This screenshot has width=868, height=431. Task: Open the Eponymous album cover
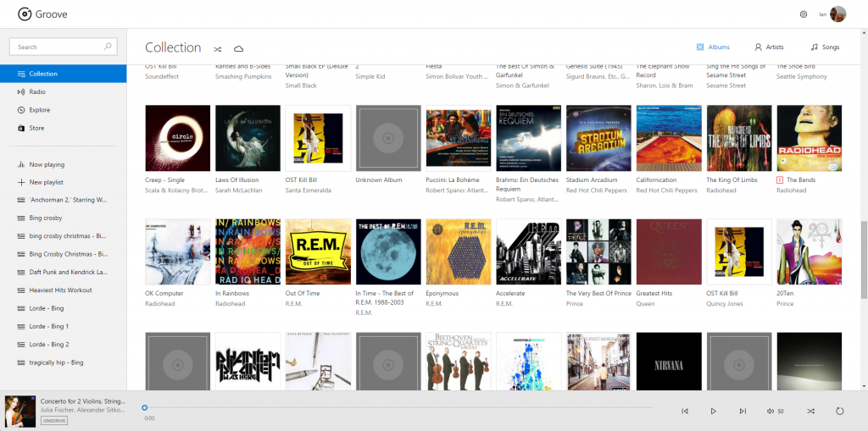pyautogui.click(x=459, y=251)
